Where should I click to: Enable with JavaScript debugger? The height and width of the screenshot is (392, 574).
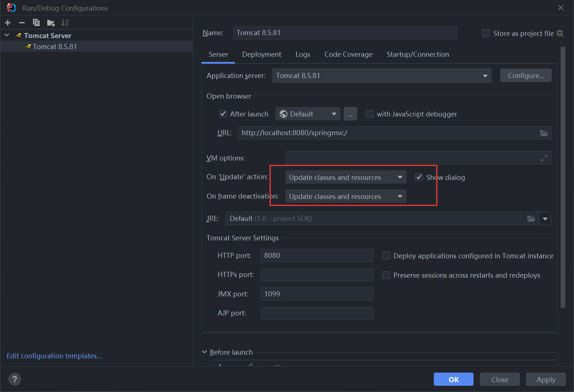pyautogui.click(x=370, y=114)
